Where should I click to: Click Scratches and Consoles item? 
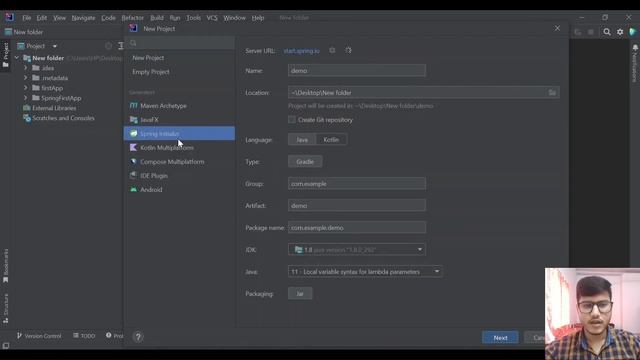pyautogui.click(x=63, y=118)
